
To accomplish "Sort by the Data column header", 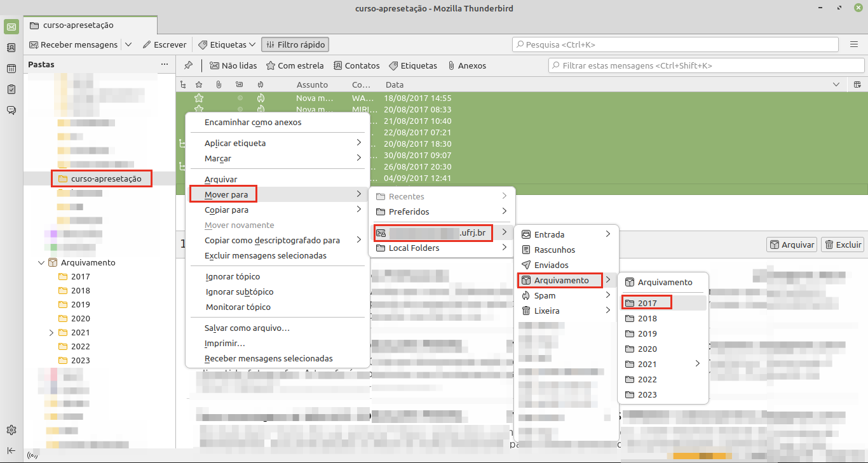I will coord(395,84).
